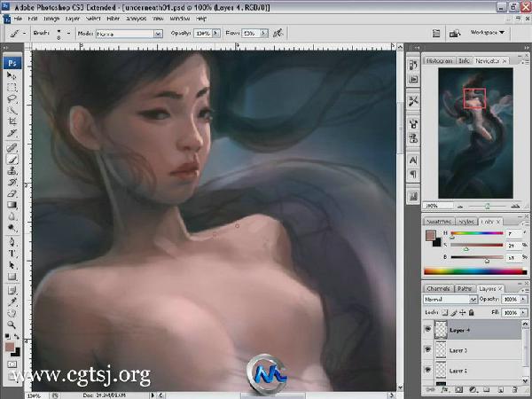
Task: Expand the Opacity slider arrow in options bar
Action: (215, 33)
